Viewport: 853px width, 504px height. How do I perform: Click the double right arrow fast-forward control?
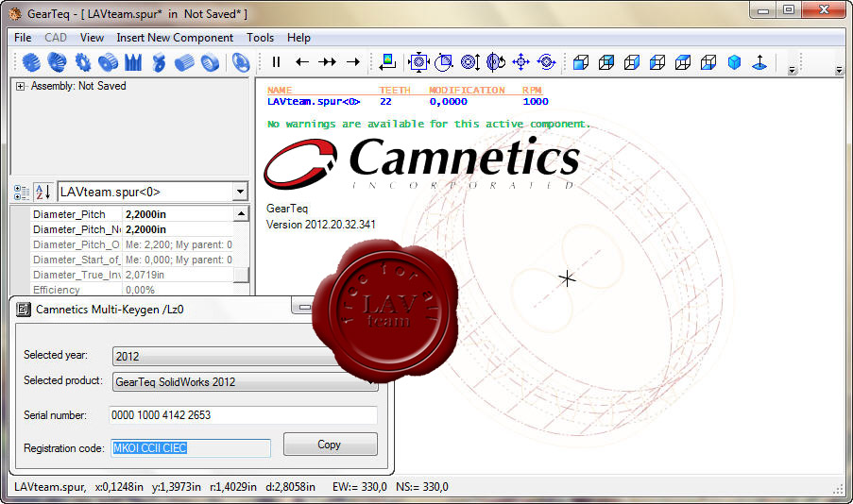pyautogui.click(x=328, y=62)
